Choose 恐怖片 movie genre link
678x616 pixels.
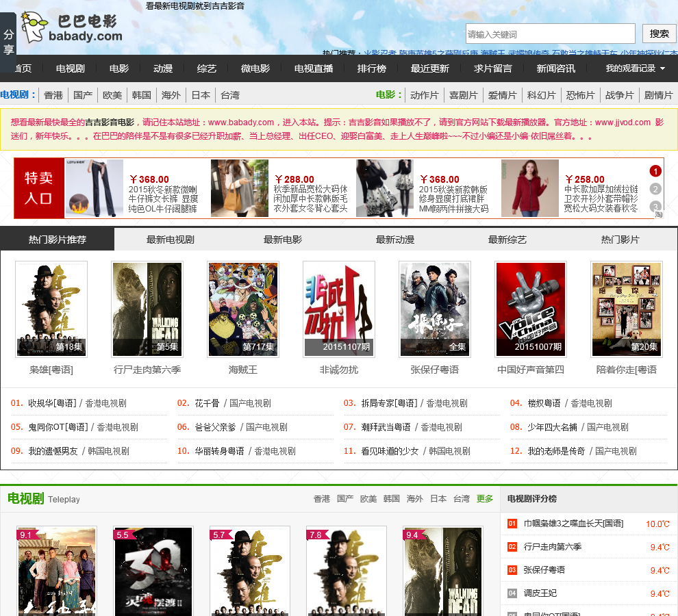(x=580, y=95)
